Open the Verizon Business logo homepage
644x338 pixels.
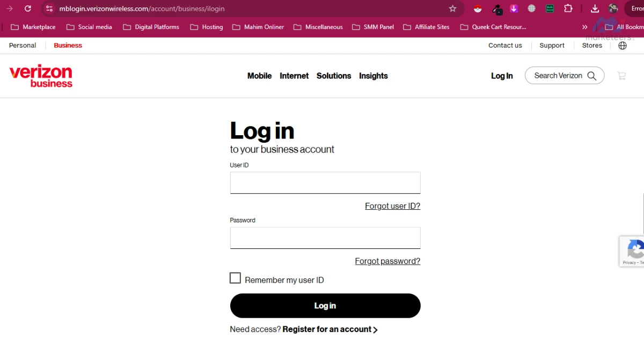pos(40,76)
